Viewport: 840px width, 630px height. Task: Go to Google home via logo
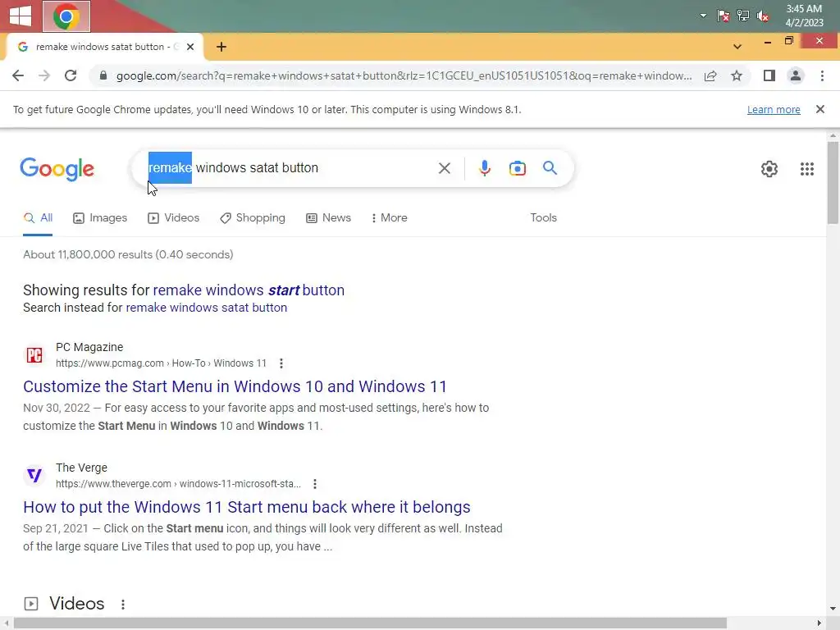(x=57, y=169)
